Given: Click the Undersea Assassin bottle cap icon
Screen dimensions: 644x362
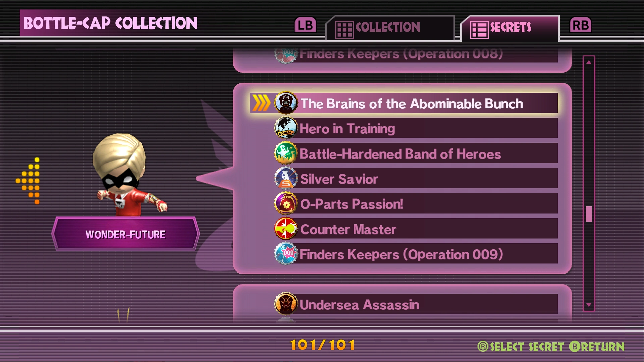Looking at the screenshot, I should click(286, 304).
